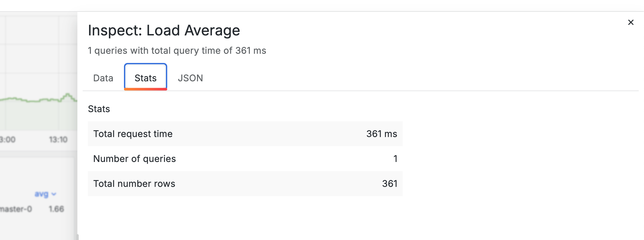
Task: Switch to the Data tab
Action: (x=103, y=78)
